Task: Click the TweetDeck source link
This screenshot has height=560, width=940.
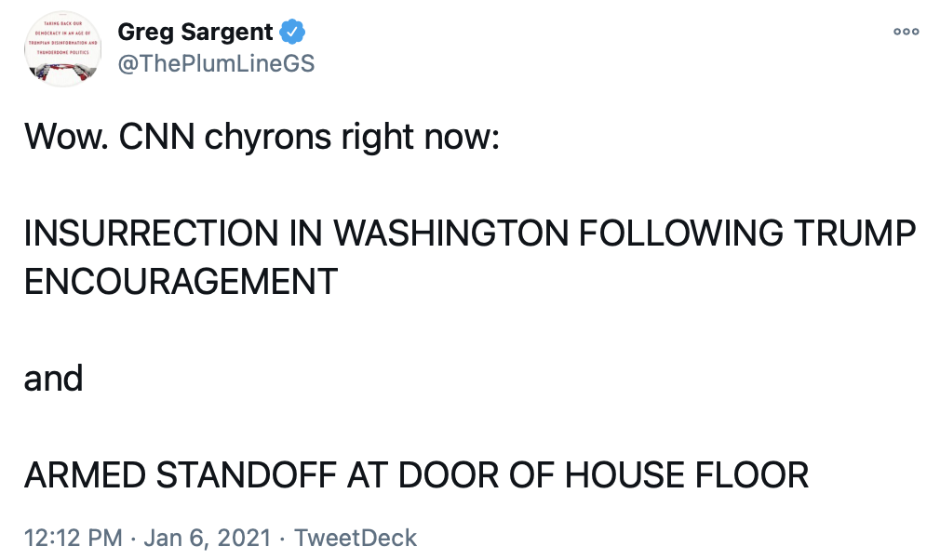Action: [x=356, y=537]
